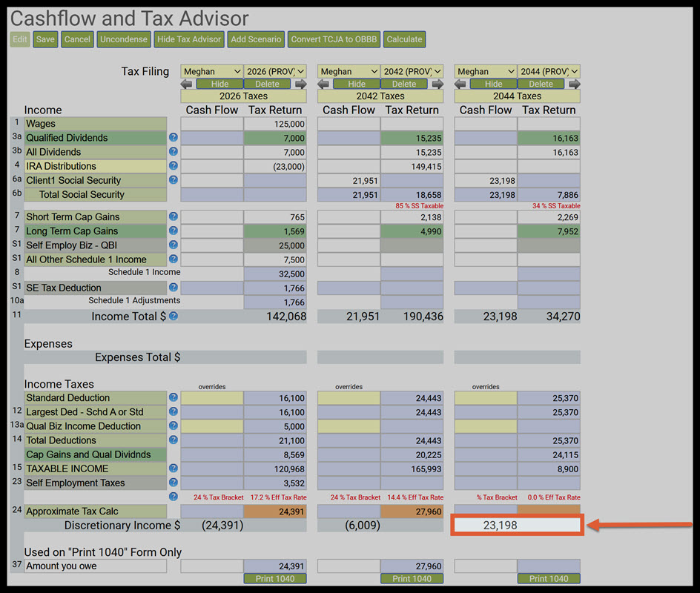Move 2026 scenario right with arrow icon
This screenshot has width=700, height=593.
301,84
